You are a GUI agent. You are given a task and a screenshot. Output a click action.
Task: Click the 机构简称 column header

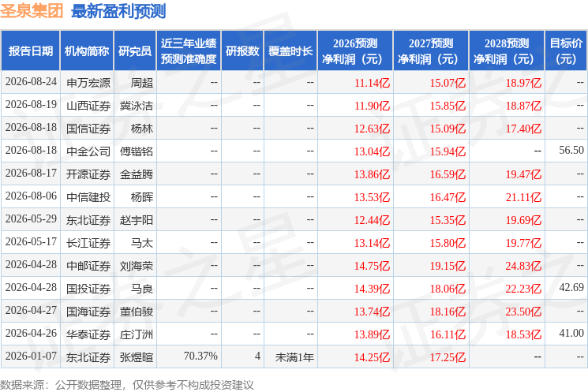point(87,50)
